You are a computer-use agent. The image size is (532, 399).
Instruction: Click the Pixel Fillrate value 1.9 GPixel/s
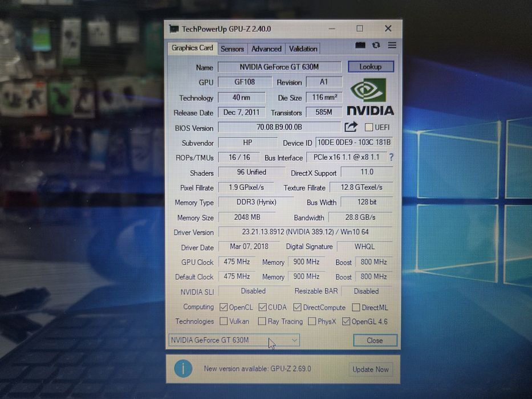click(x=246, y=188)
